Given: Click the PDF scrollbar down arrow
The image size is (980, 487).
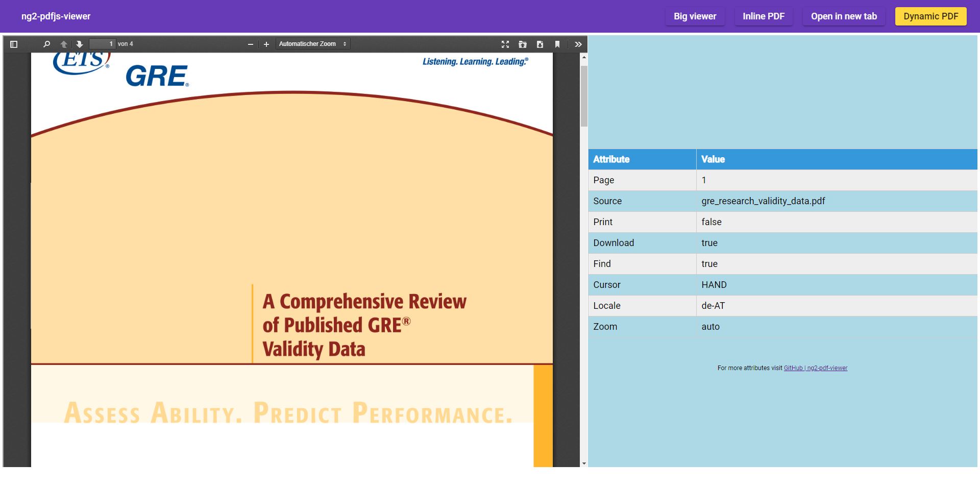Looking at the screenshot, I should pyautogui.click(x=584, y=464).
